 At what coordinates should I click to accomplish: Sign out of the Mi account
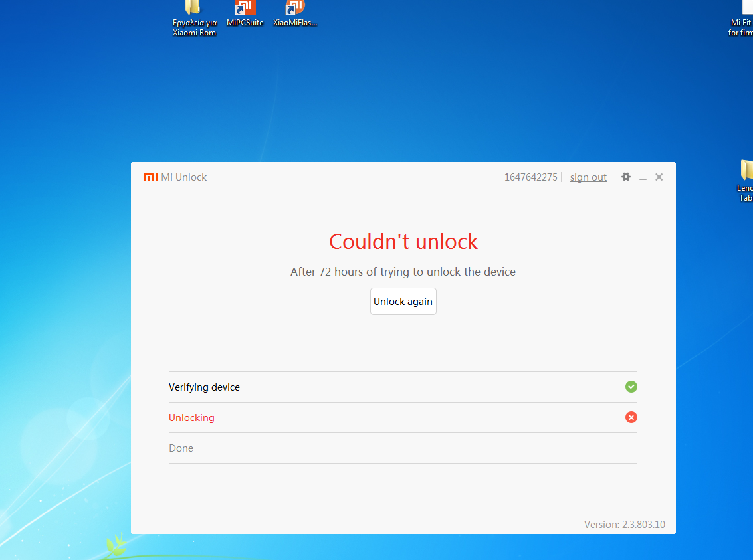coord(588,177)
